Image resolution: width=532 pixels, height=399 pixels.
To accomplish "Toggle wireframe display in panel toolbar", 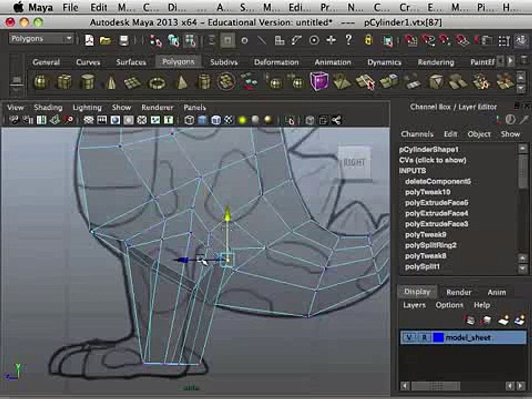I will [x=190, y=120].
